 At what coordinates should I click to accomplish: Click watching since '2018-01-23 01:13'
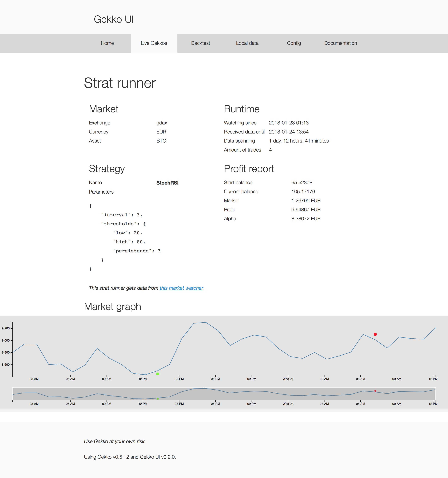[x=289, y=123]
